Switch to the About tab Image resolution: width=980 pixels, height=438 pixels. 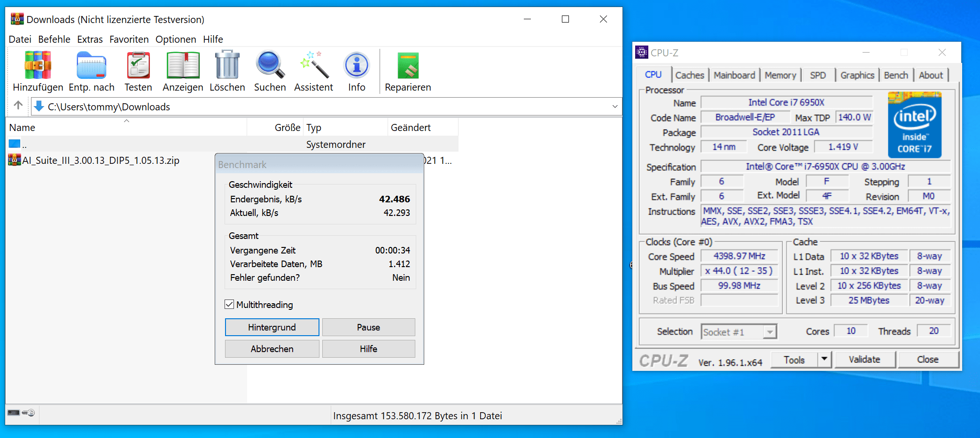click(931, 75)
